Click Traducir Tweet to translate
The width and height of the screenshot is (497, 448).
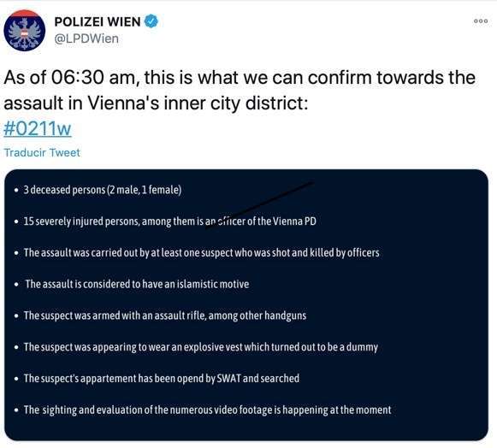click(42, 153)
